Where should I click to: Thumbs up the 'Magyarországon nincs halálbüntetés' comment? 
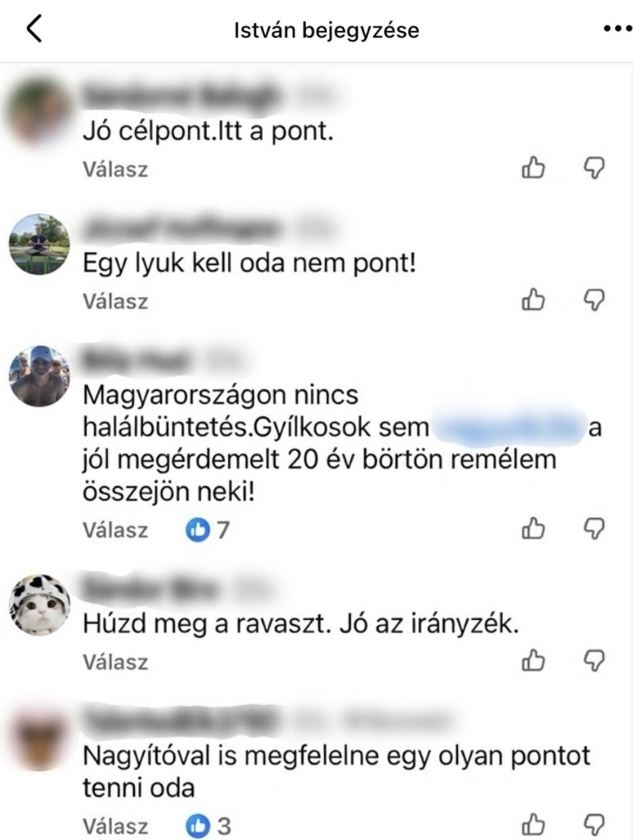(x=533, y=528)
